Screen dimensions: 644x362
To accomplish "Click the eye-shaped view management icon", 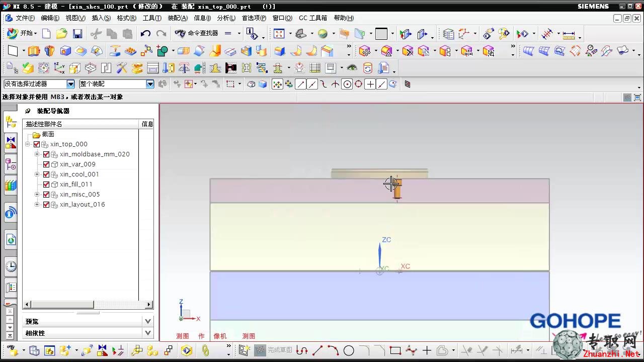I will (352, 68).
